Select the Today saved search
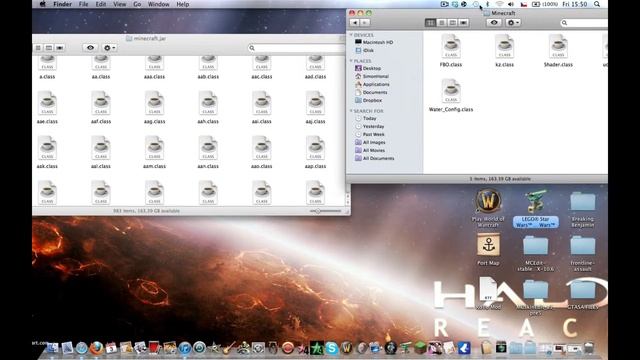 tap(365, 118)
